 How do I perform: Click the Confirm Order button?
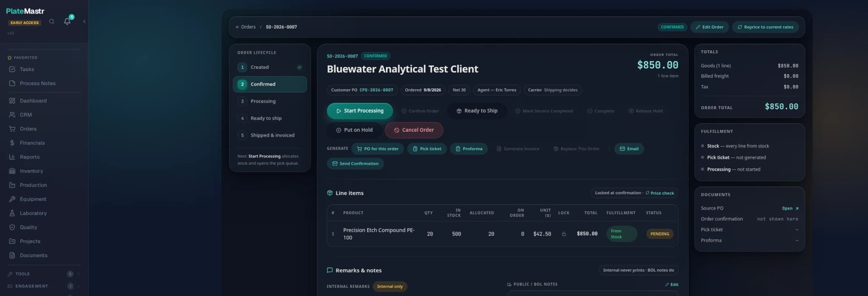pyautogui.click(x=420, y=111)
